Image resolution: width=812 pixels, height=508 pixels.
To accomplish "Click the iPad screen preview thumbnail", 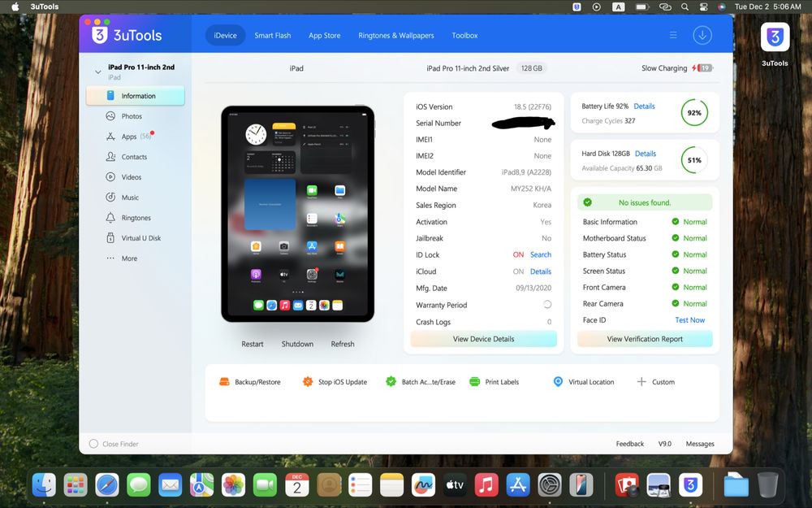I will pos(298,214).
